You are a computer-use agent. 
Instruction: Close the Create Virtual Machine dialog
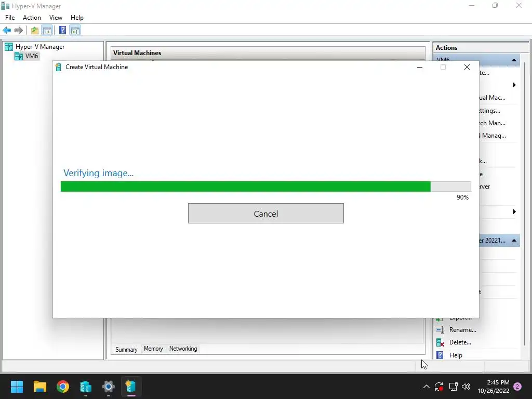467,67
